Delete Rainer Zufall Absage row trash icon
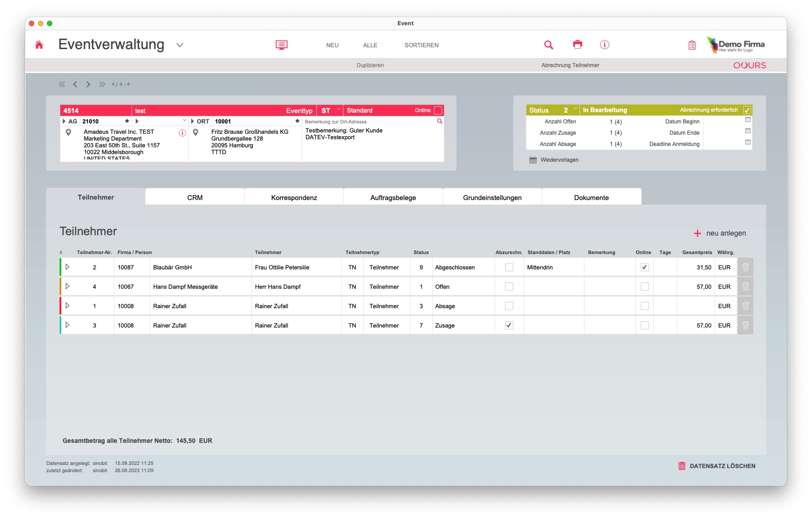812x519 pixels. 746,306
